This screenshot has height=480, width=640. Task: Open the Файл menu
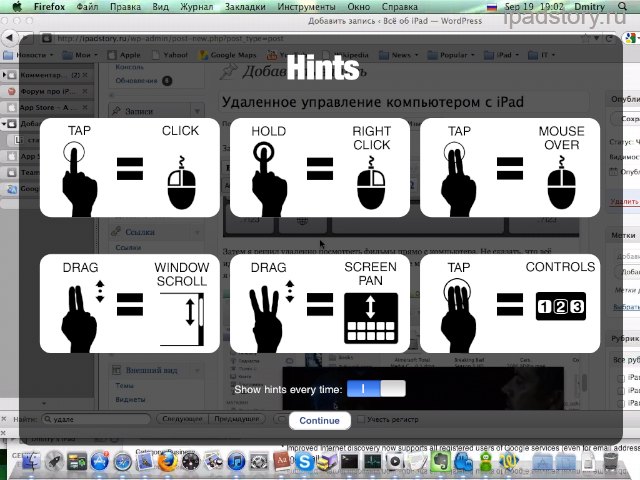[87, 7]
